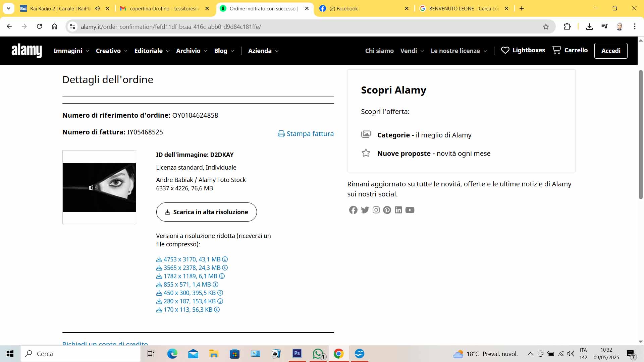Expand the Le nostre licenze dropdown
This screenshot has height=362, width=644.
click(x=459, y=51)
